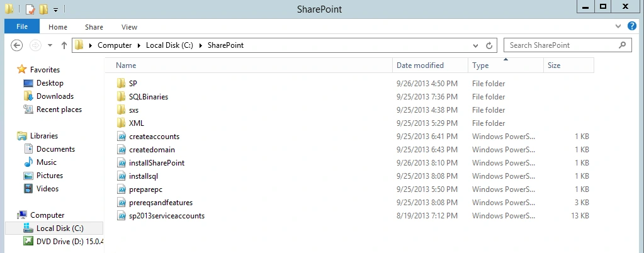Click the date 8/19/2013 7:12 PM
The image size is (644, 253).
coord(427,216)
